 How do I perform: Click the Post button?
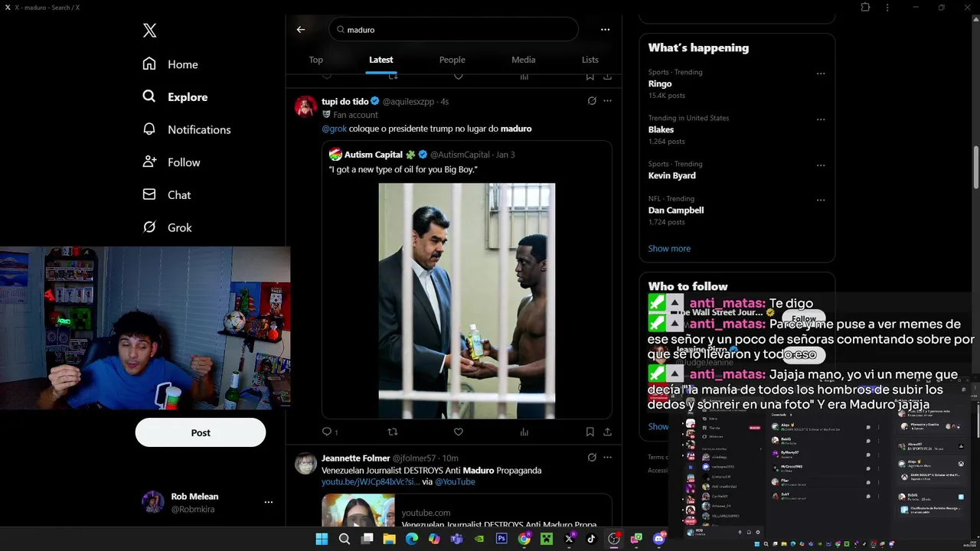(x=201, y=432)
